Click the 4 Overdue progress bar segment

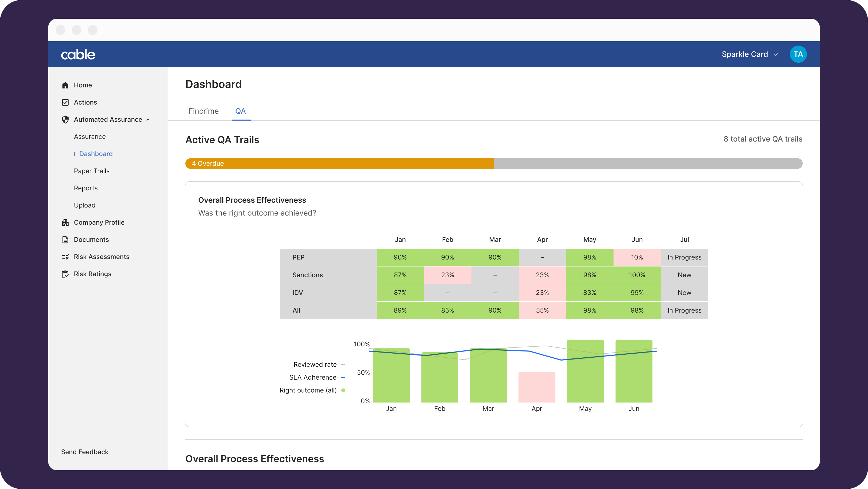pyautogui.click(x=339, y=164)
